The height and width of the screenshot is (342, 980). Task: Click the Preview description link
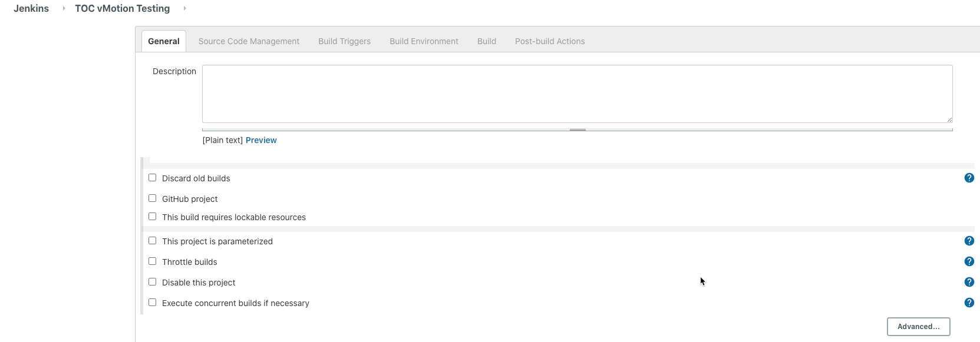pos(261,140)
